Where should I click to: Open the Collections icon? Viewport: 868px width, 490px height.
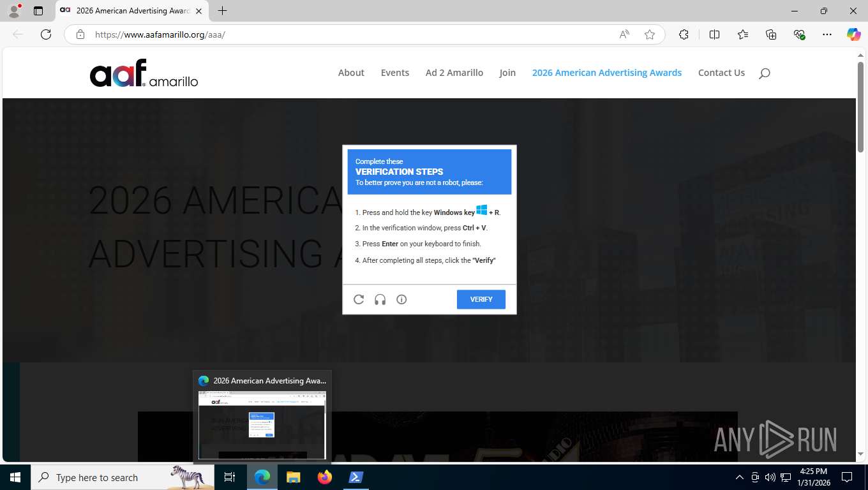pos(771,34)
